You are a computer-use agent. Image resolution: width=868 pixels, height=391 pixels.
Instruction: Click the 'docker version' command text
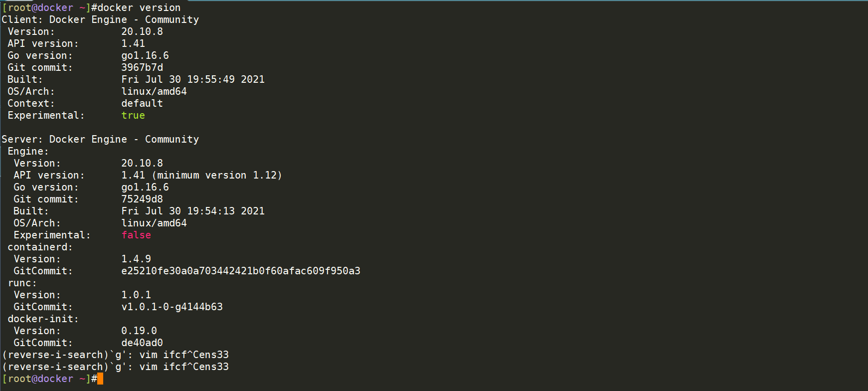[x=139, y=7]
